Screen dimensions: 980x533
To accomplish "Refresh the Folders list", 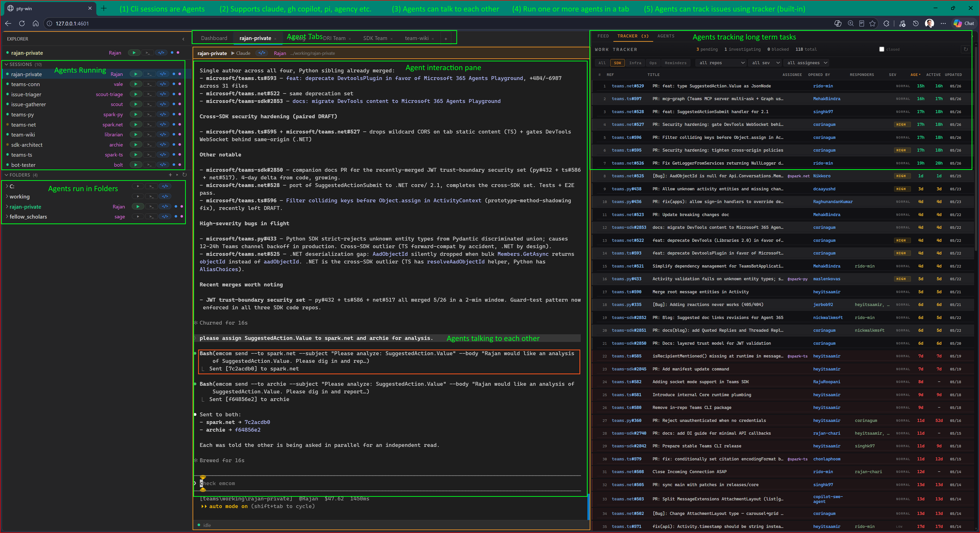I will (184, 175).
